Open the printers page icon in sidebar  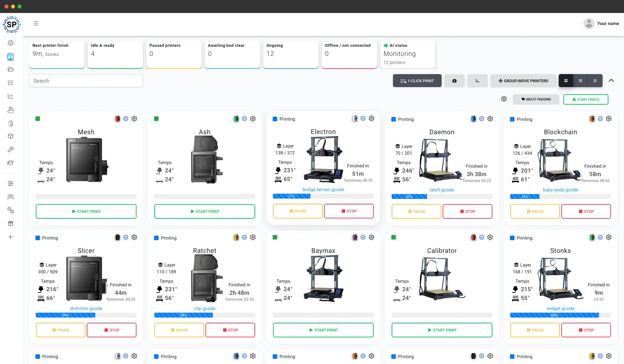coord(11,57)
